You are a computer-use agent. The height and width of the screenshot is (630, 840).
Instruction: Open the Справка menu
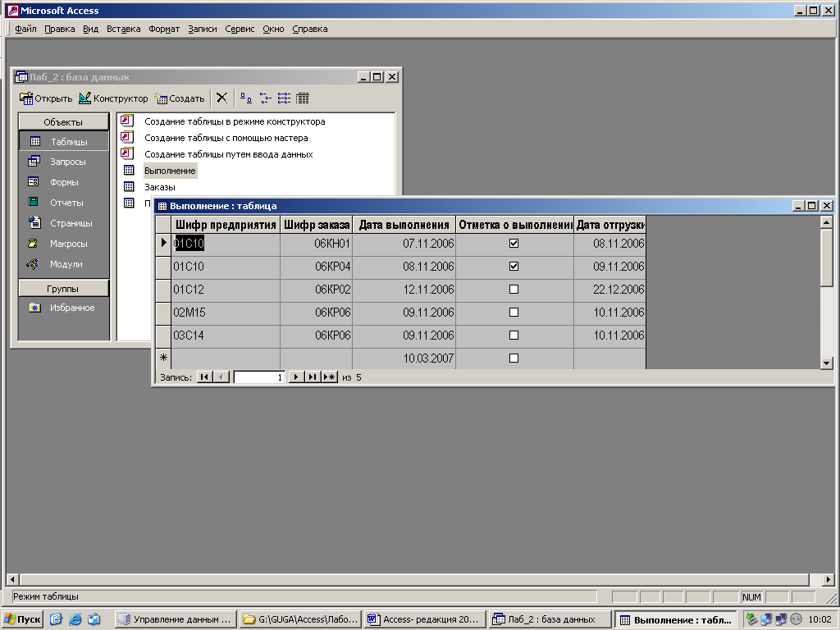[309, 29]
